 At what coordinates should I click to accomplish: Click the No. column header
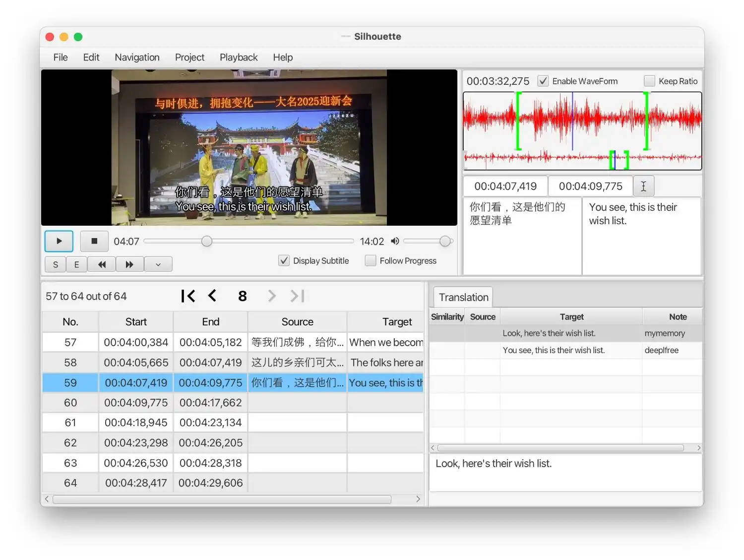pyautogui.click(x=70, y=322)
